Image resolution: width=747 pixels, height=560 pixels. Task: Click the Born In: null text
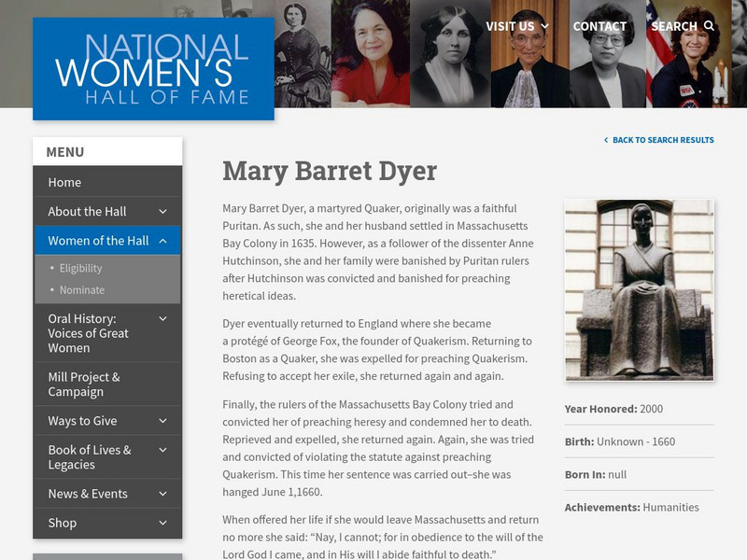point(596,475)
